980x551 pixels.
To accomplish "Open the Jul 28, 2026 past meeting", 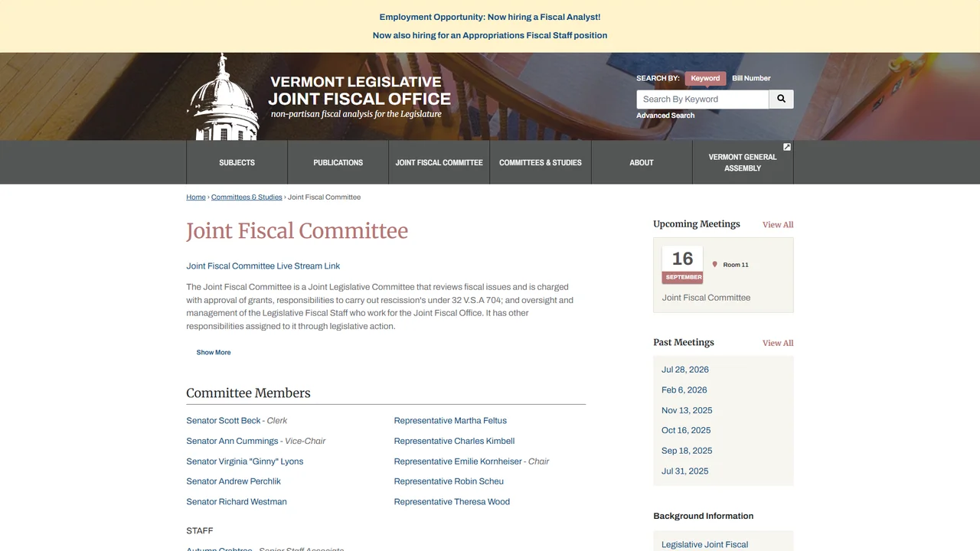I will (685, 370).
